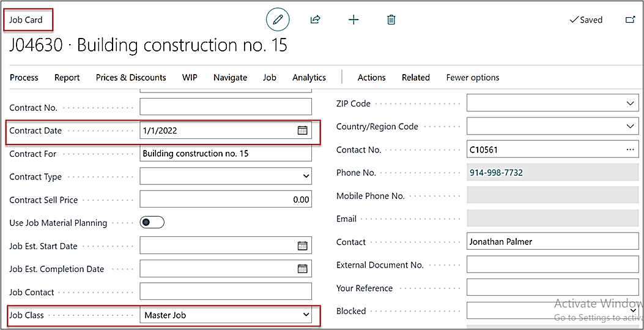Click Fewer options button

pos(473,78)
